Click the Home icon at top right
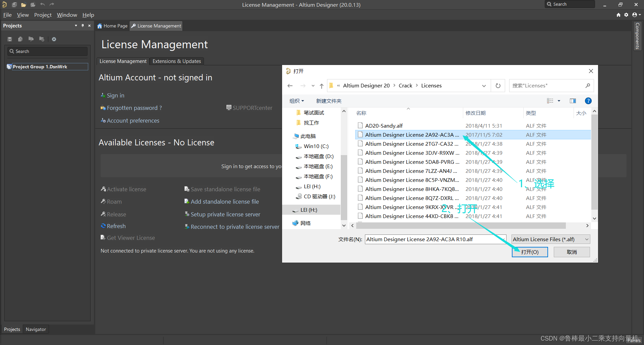Viewport: 644px width, 345px height. [618, 15]
